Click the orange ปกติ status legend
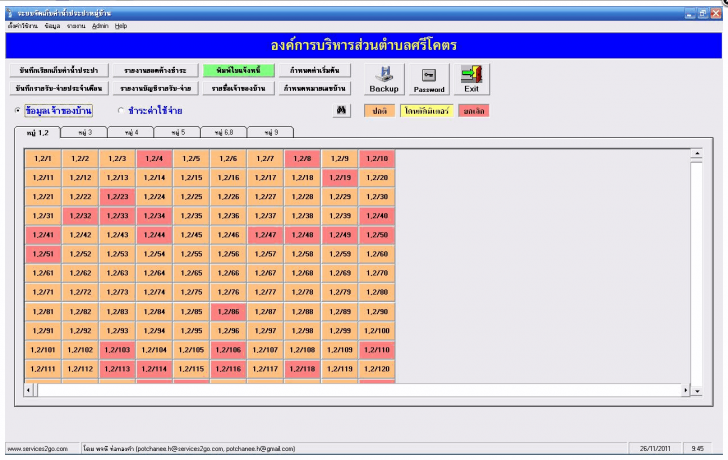This screenshot has height=460, width=728. [x=379, y=111]
